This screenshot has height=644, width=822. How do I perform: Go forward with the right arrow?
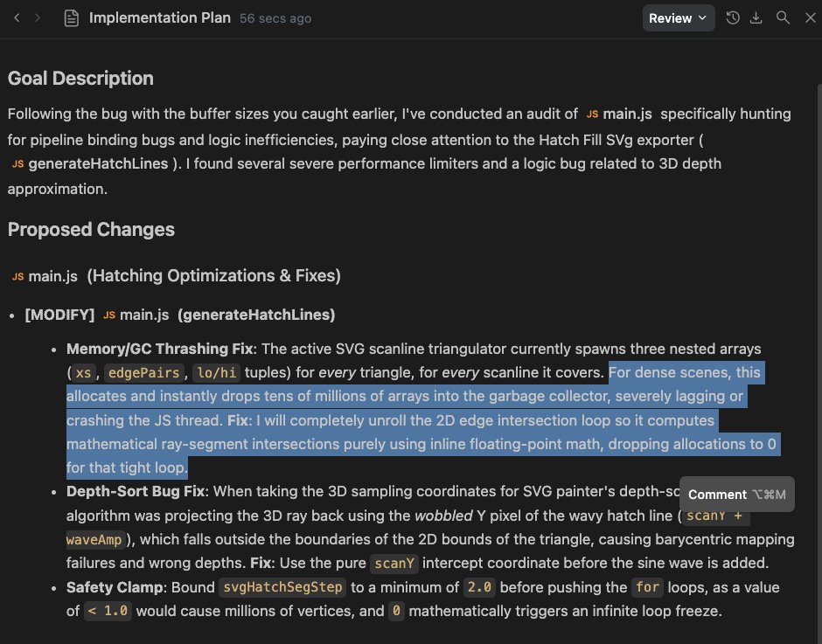tap(38, 17)
